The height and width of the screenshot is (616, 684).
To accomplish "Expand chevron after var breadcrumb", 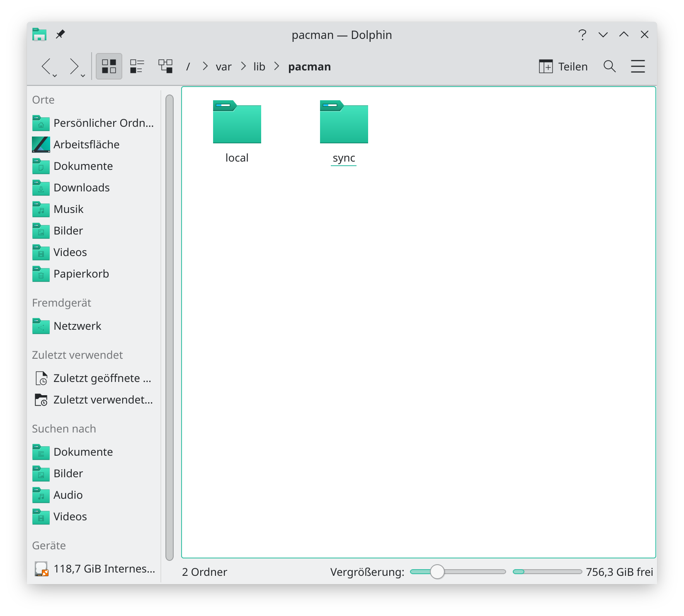I will [244, 66].
